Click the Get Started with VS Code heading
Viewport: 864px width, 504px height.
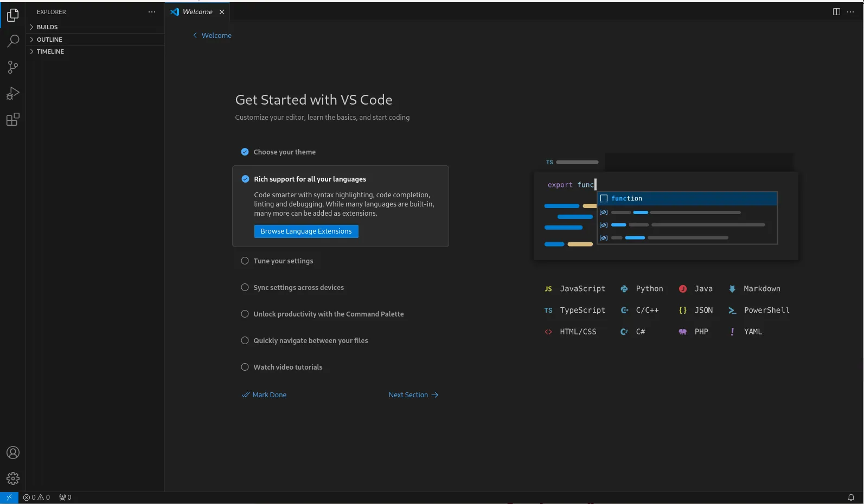pos(313,100)
